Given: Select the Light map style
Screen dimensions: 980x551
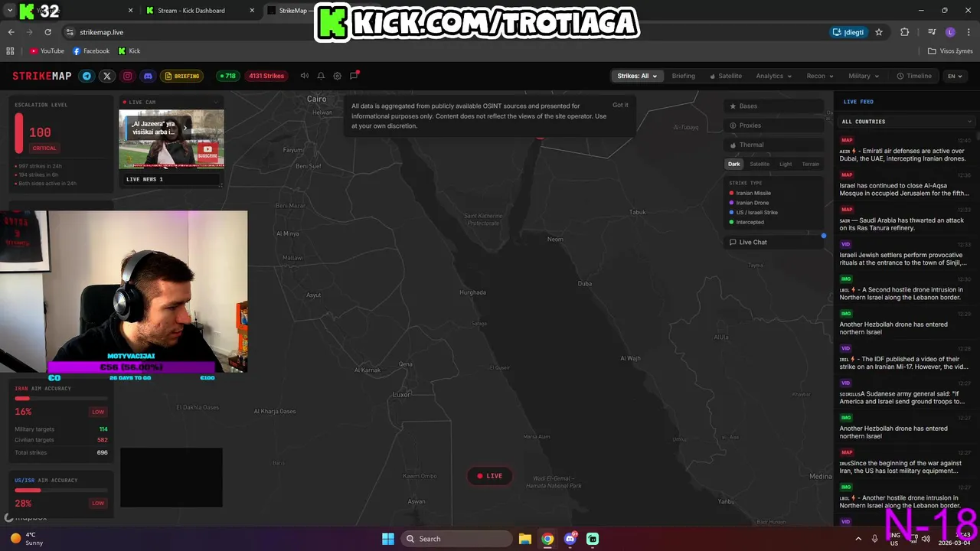Looking at the screenshot, I should click(x=786, y=164).
